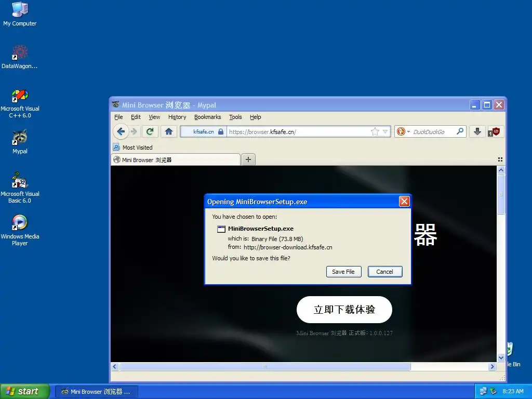The width and height of the screenshot is (532, 399).
Task: Click the MiniBrowserSetup.exe file type icon
Action: coord(221,229)
